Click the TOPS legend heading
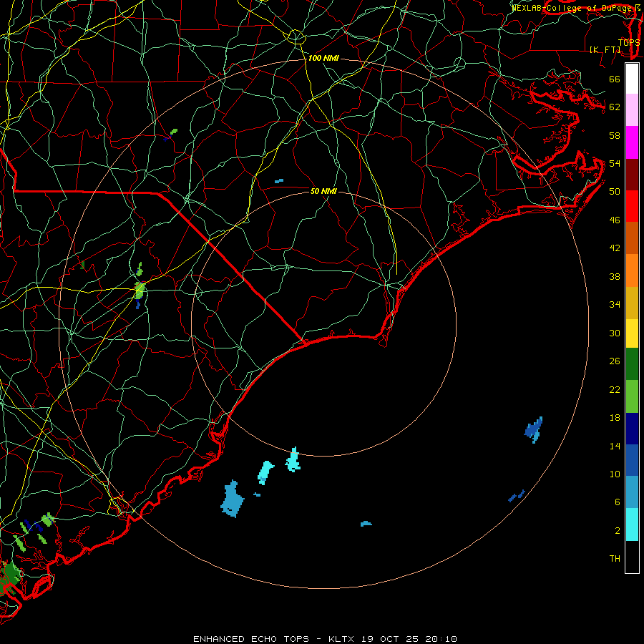 click(629, 42)
